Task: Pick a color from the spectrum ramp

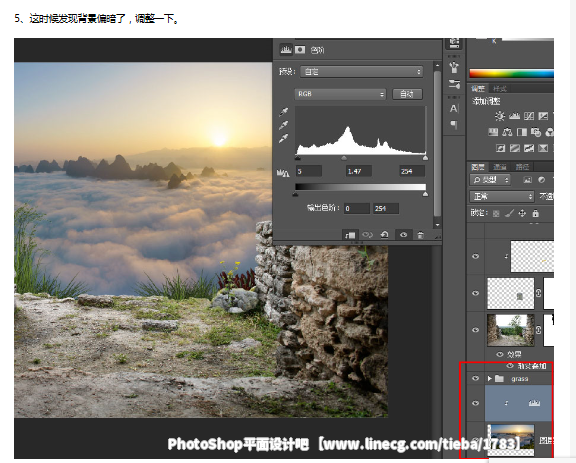Action: tap(511, 74)
